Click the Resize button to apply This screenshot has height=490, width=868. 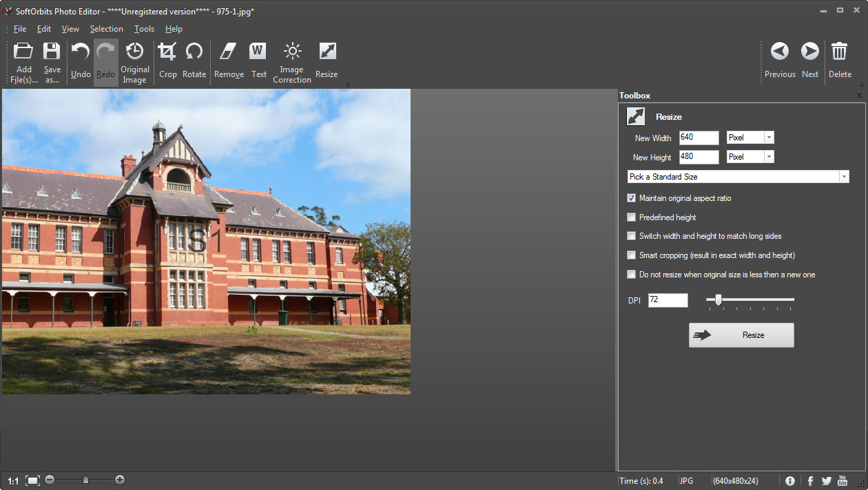click(x=741, y=334)
